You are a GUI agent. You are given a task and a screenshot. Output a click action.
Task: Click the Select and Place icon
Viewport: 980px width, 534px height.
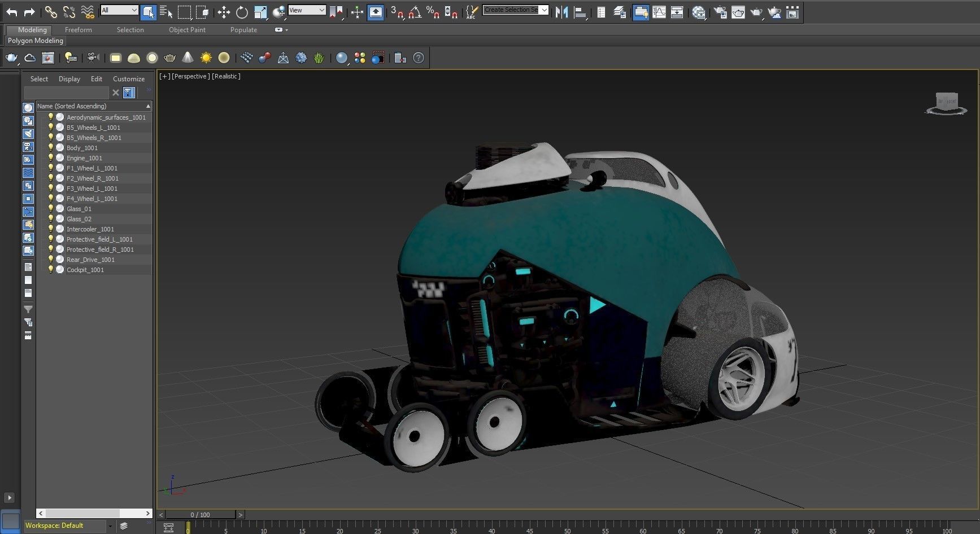point(278,12)
